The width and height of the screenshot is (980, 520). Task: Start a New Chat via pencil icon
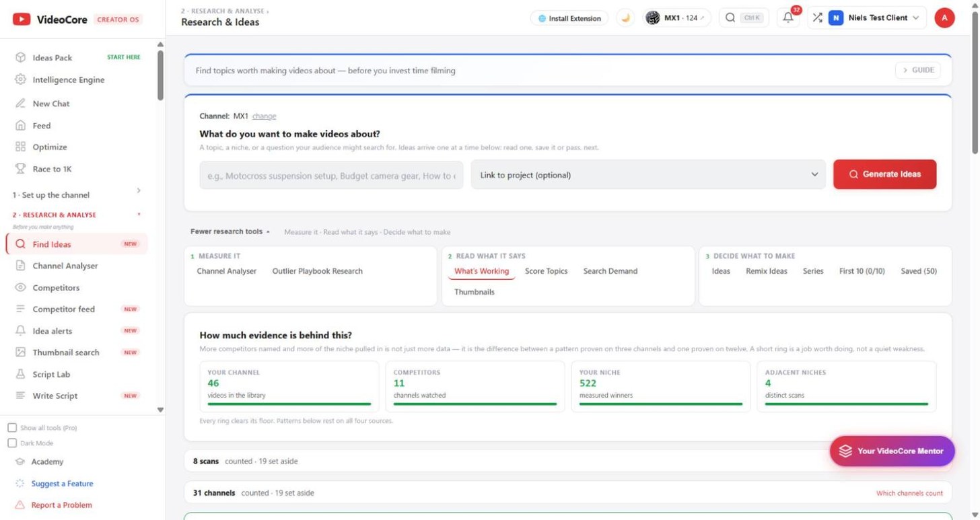[20, 104]
